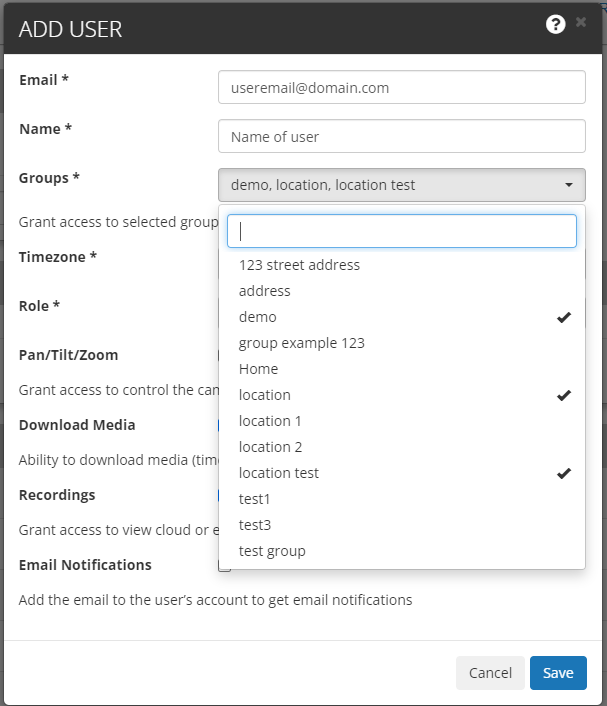Focus the Email input field
Screen dimensions: 607x706
(x=401, y=87)
